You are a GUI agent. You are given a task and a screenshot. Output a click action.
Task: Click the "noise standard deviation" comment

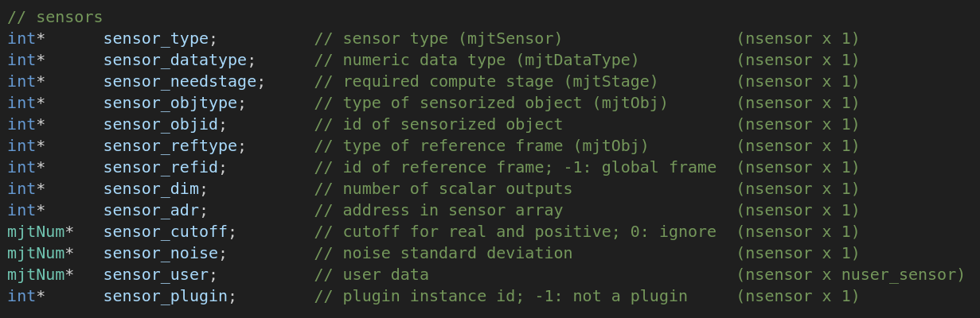[x=457, y=253]
